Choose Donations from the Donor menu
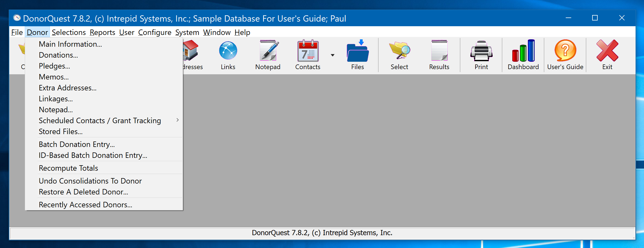Image resolution: width=644 pixels, height=248 pixels. [x=104, y=55]
